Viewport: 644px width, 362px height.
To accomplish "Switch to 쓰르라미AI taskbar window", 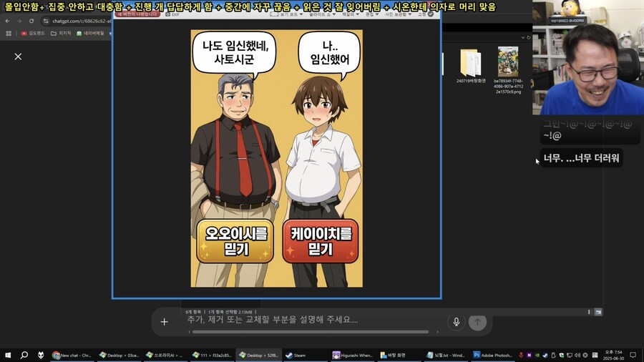I will pyautogui.click(x=165, y=355).
